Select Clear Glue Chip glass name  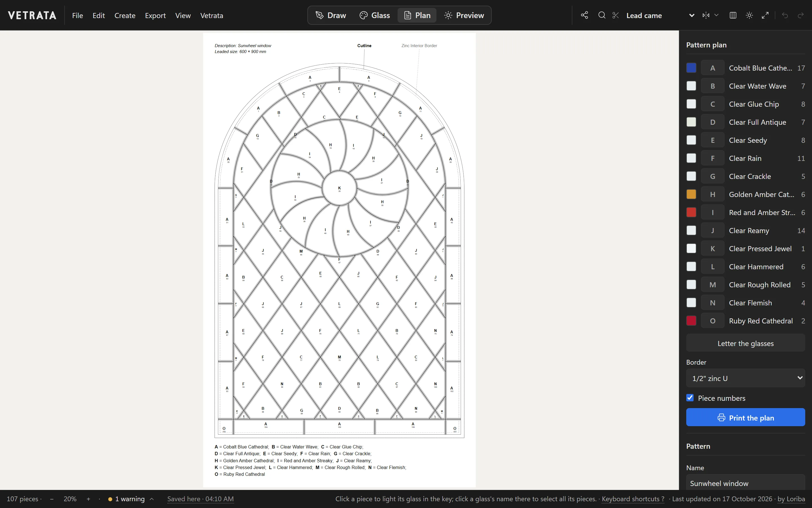(x=754, y=104)
